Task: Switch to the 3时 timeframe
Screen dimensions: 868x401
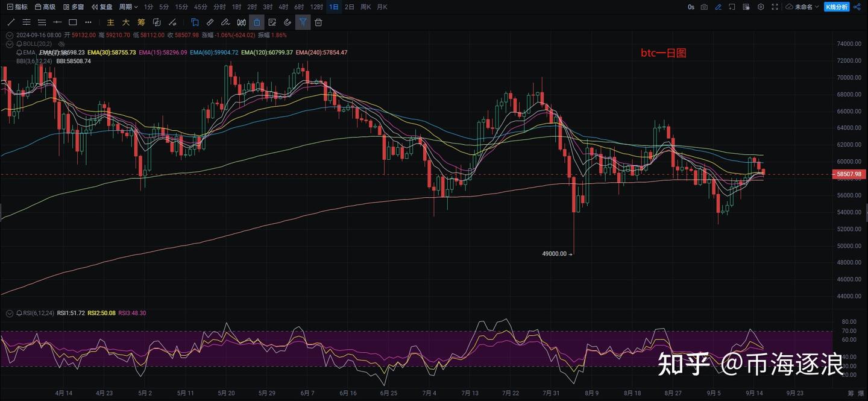Action: pos(268,7)
